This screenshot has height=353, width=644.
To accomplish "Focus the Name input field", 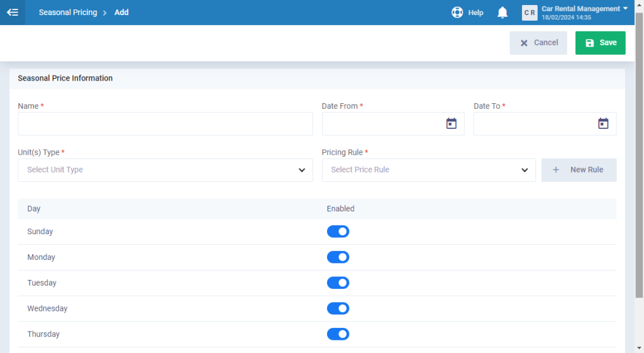I will point(165,124).
